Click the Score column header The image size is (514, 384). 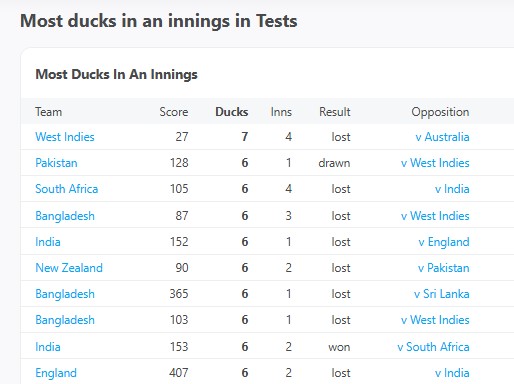coord(174,112)
